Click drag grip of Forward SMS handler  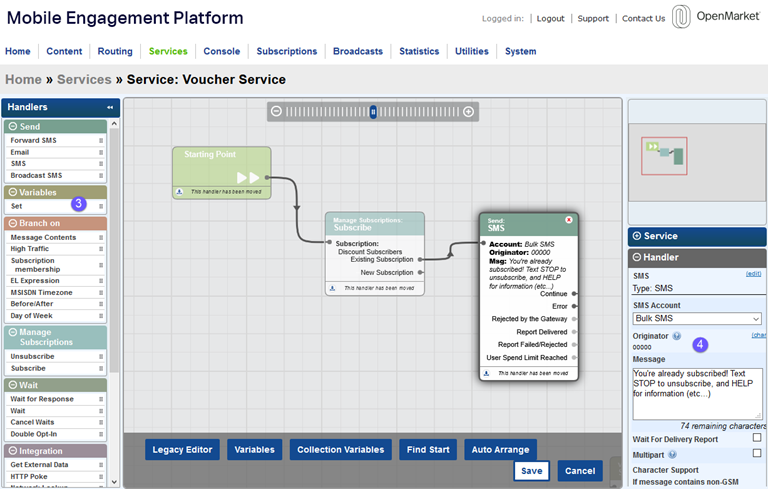coord(101,141)
